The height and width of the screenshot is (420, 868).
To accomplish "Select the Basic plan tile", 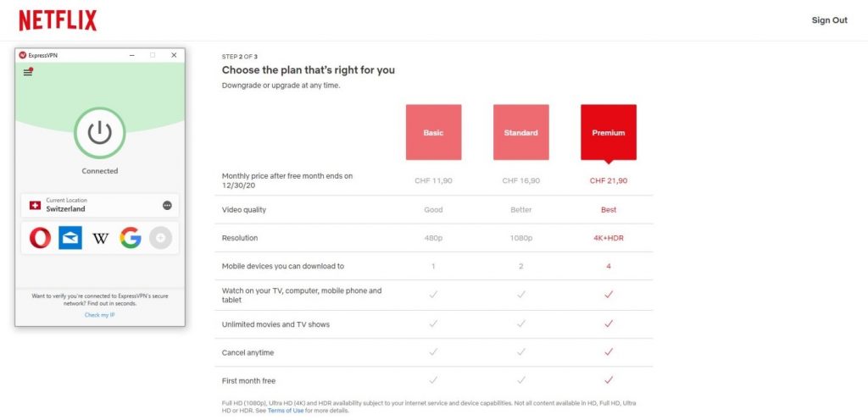I will pyautogui.click(x=433, y=133).
